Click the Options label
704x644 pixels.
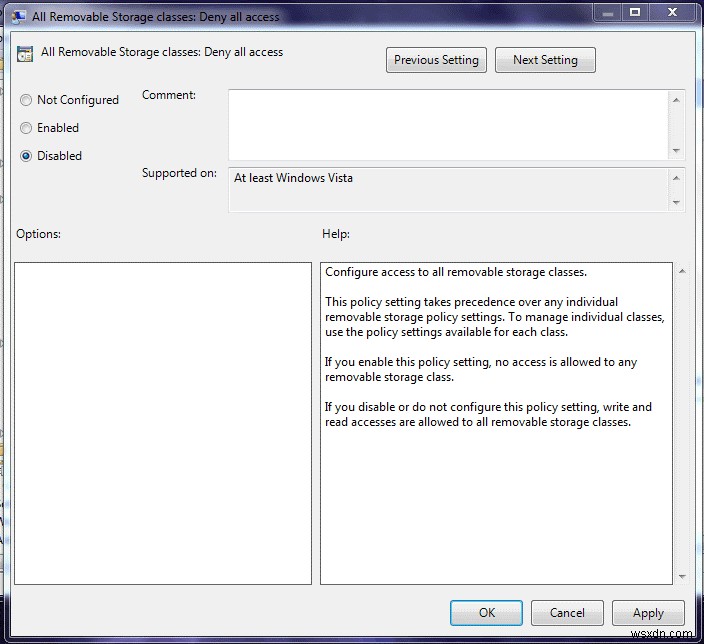point(38,234)
